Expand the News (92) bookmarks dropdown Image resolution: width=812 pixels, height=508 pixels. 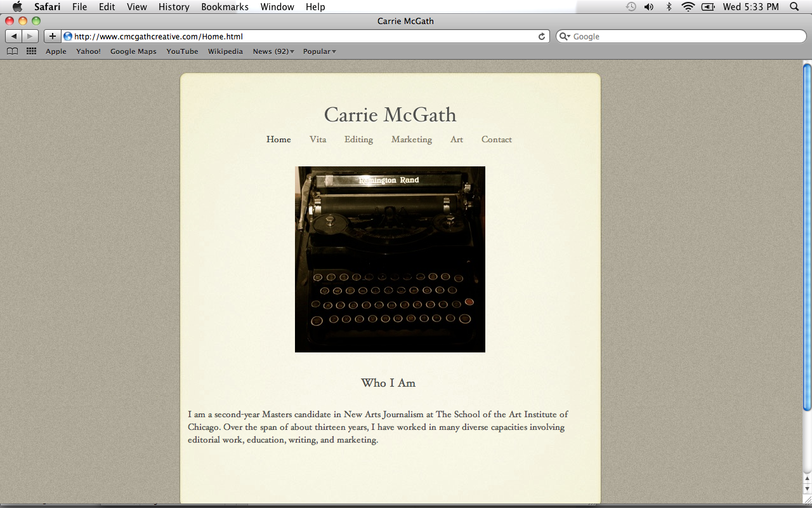tap(273, 51)
